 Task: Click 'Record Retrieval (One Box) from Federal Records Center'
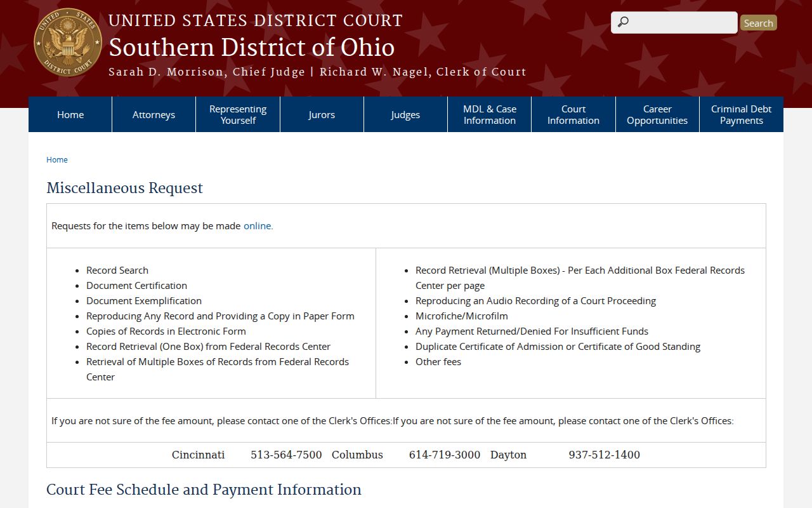pos(209,346)
